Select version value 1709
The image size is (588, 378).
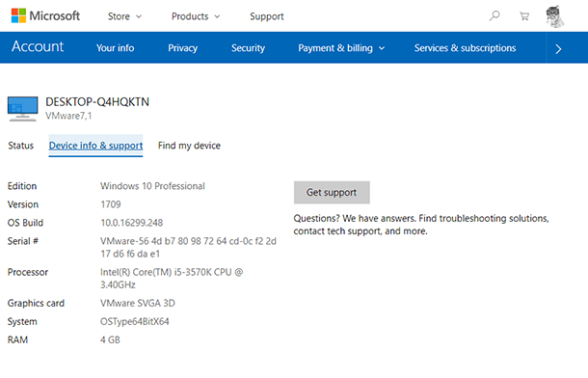click(x=111, y=204)
